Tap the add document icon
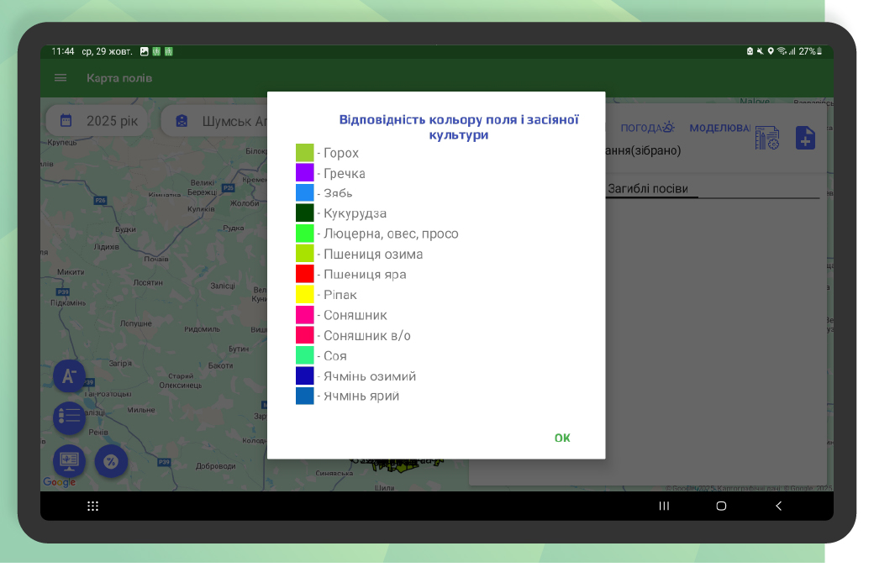874x588 pixels. [804, 138]
